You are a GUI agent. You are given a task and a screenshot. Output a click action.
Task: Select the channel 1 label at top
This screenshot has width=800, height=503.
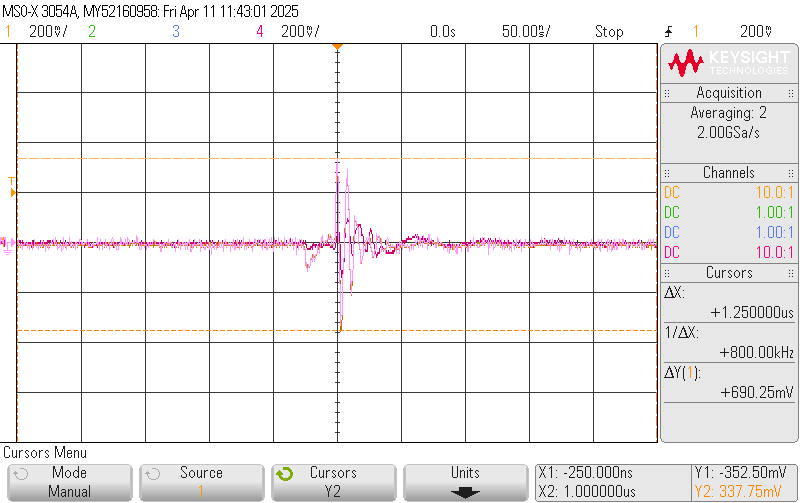pyautogui.click(x=8, y=32)
